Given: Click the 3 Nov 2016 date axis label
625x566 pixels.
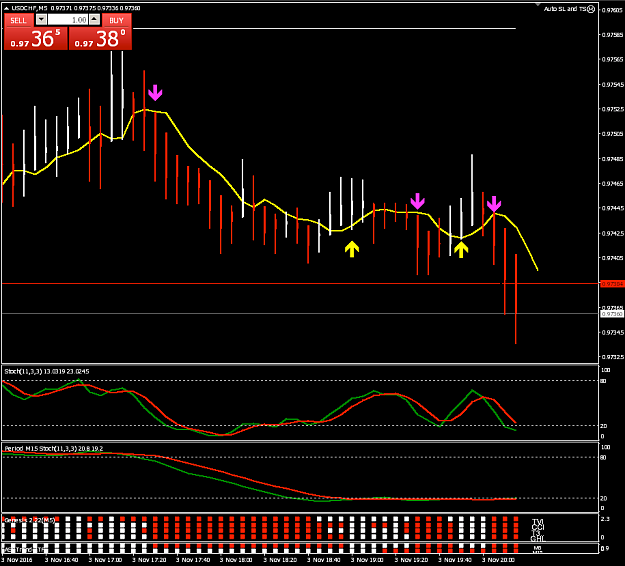Looking at the screenshot, I should (x=16, y=560).
